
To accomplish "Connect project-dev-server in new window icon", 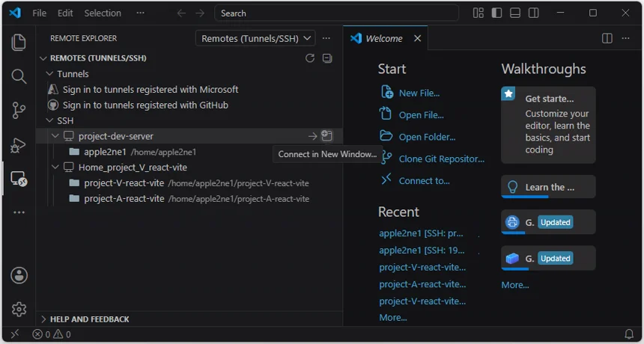I will pos(327,135).
